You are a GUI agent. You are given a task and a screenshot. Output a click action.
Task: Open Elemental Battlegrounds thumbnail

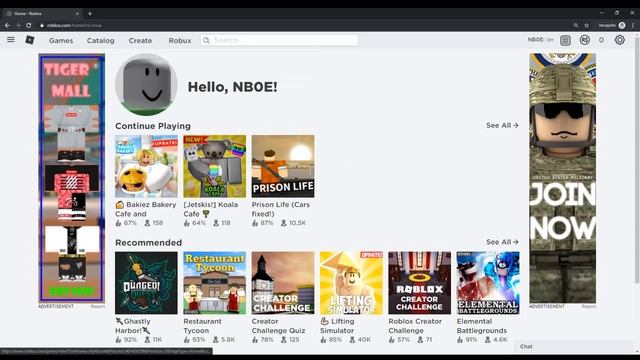(x=488, y=283)
